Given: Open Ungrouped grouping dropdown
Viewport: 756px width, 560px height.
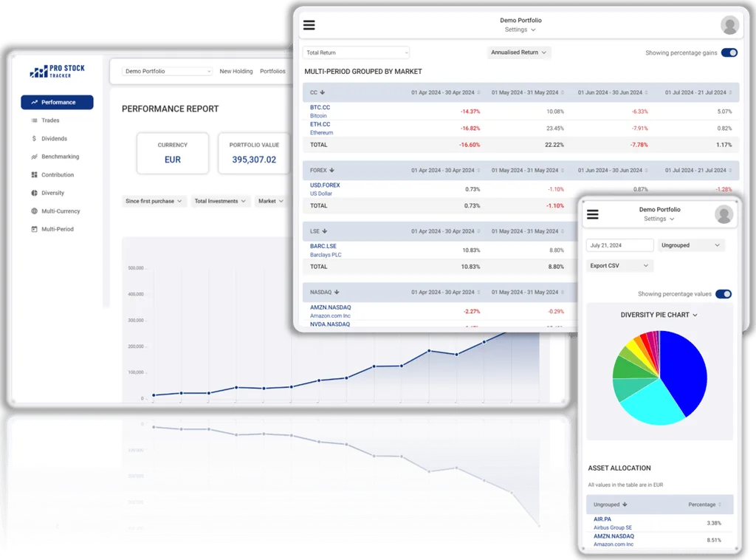Looking at the screenshot, I should tap(690, 245).
